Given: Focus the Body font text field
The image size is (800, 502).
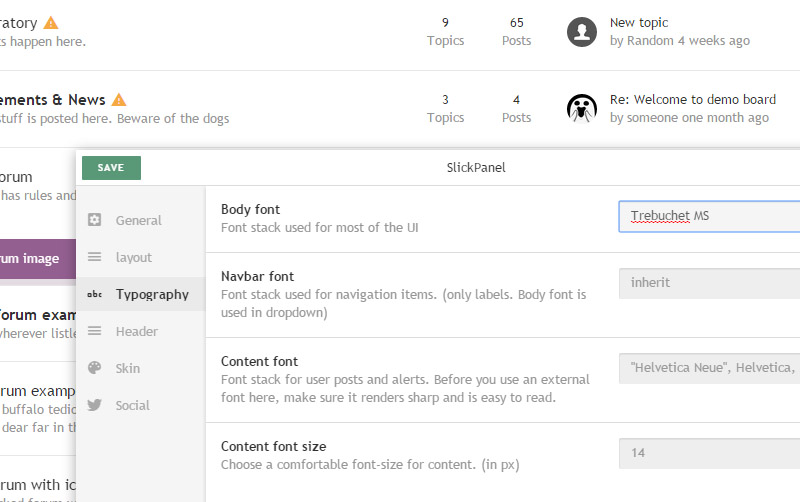Looking at the screenshot, I should tap(710, 216).
